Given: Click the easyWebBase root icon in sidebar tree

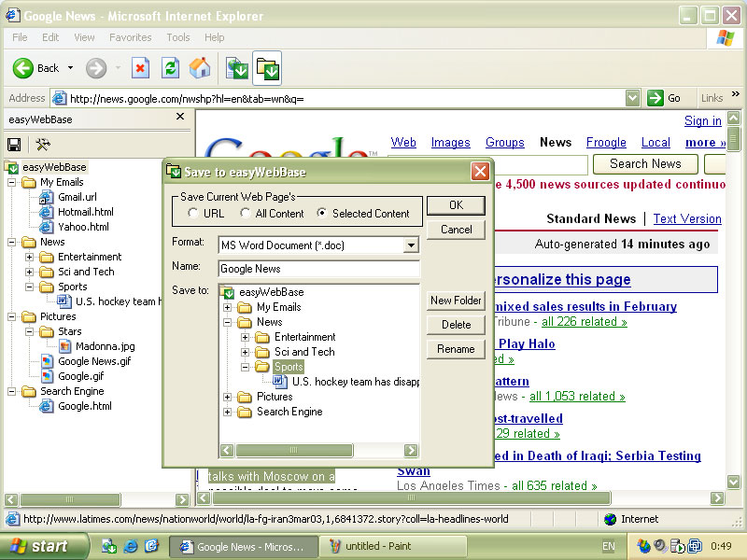Looking at the screenshot, I should coord(11,167).
